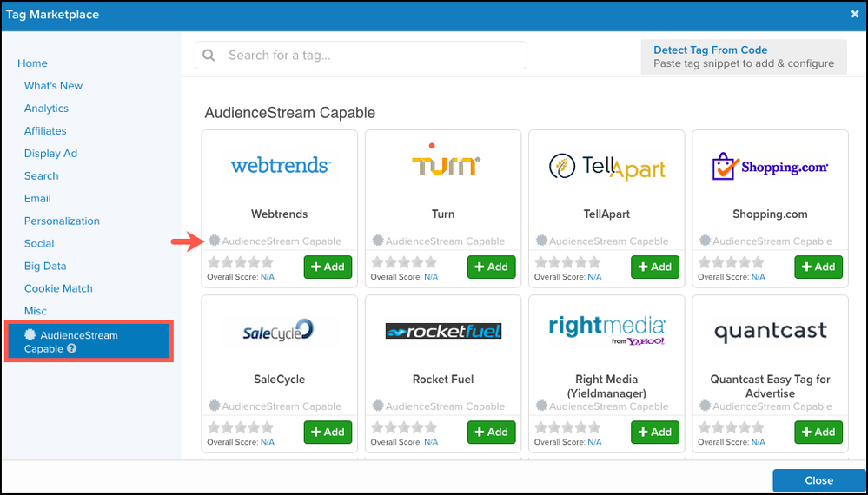Click the Rocket Fuel logo

(443, 331)
